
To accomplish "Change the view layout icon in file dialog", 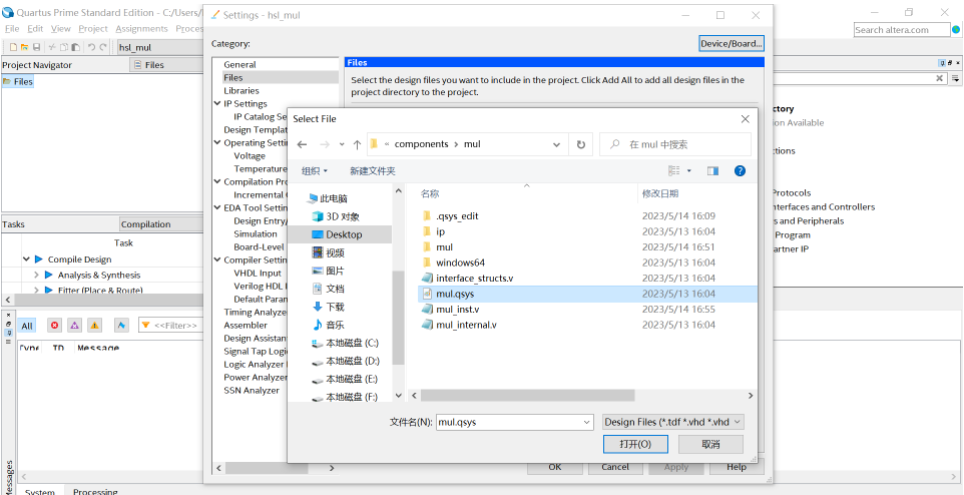I will tap(674, 171).
